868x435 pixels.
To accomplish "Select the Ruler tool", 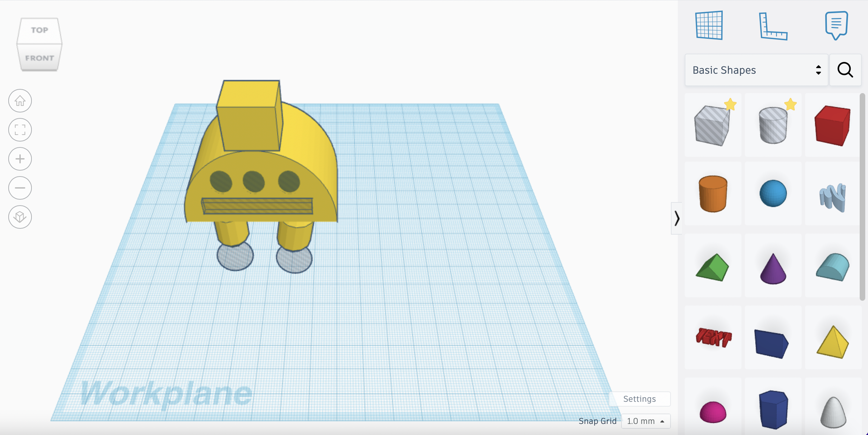I will point(773,26).
